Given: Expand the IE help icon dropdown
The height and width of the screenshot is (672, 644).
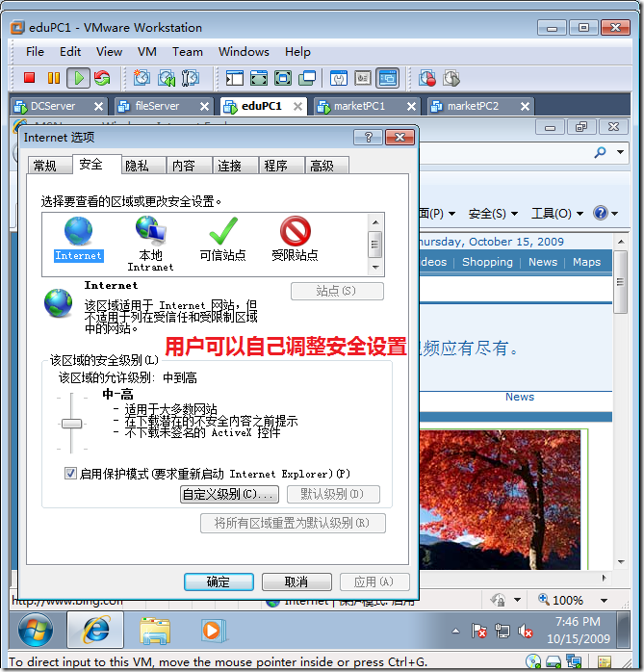Looking at the screenshot, I should (615, 214).
